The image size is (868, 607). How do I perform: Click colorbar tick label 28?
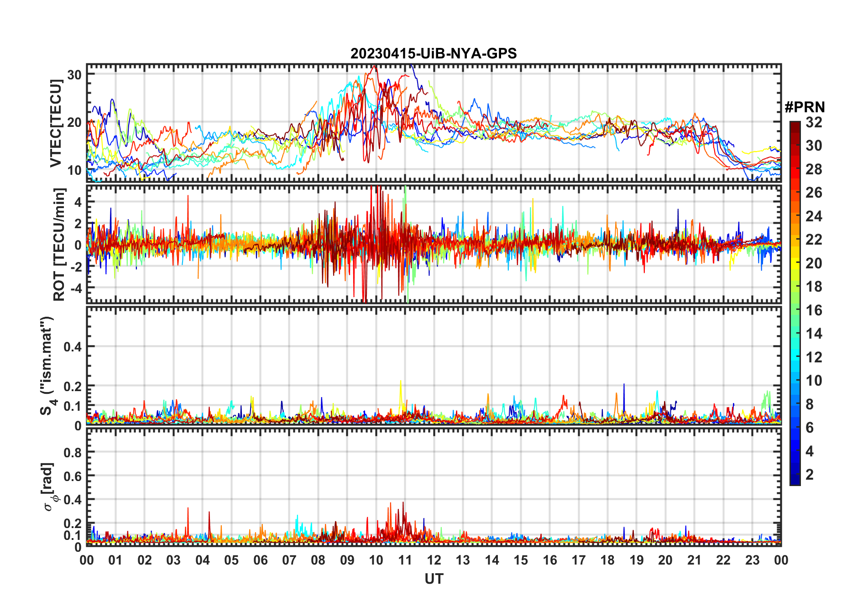point(814,169)
